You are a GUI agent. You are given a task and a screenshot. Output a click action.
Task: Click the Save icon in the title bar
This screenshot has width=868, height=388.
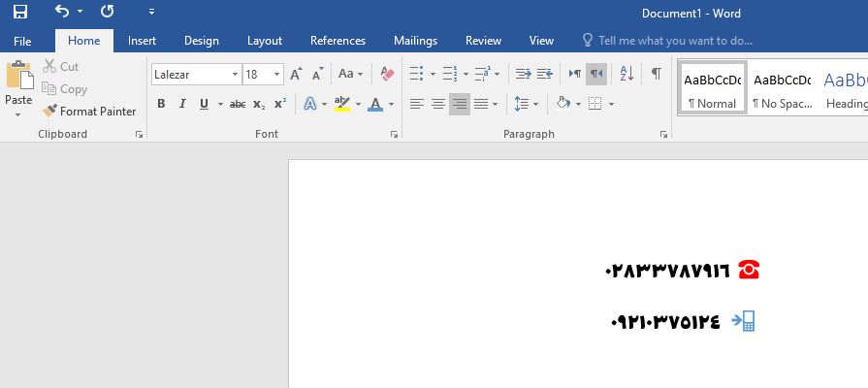[x=20, y=12]
